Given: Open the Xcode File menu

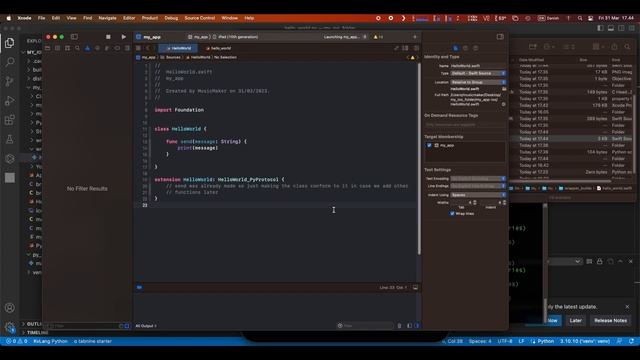Looking at the screenshot, I should [x=41, y=18].
